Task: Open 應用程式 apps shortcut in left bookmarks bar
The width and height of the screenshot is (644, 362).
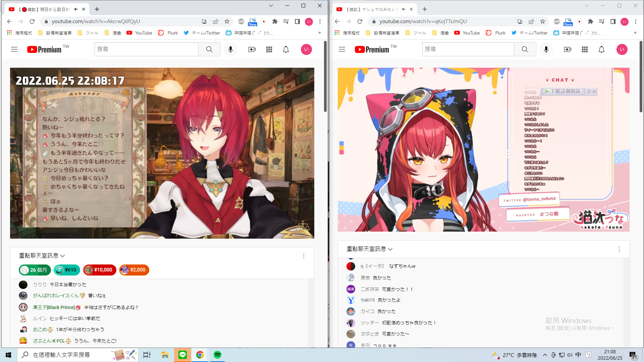Action: 19,33
